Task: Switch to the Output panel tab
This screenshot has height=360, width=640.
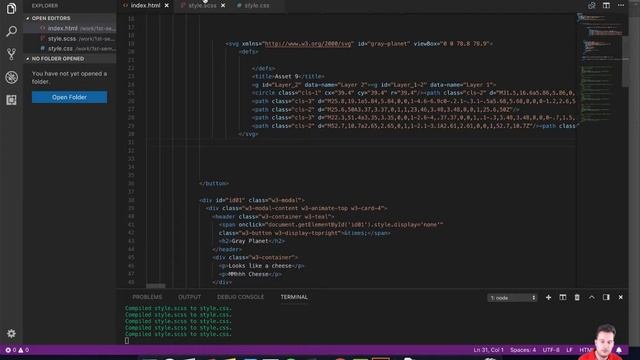Action: pos(189,297)
